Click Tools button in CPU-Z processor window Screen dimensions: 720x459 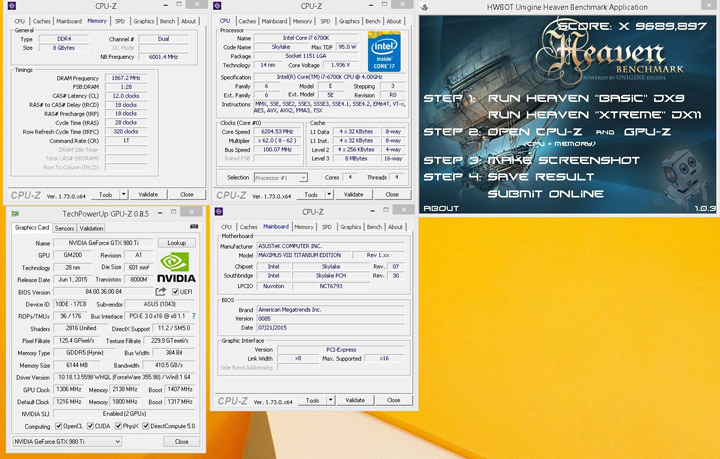311,195
